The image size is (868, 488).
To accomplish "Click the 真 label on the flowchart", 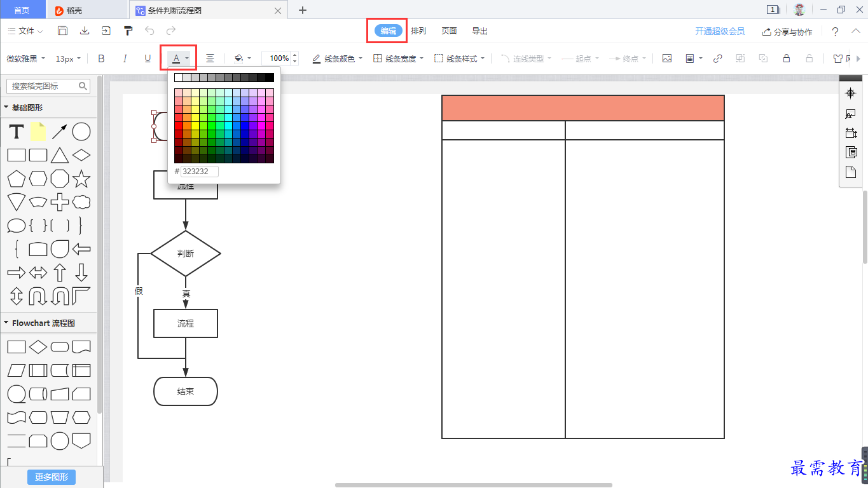I will click(186, 294).
